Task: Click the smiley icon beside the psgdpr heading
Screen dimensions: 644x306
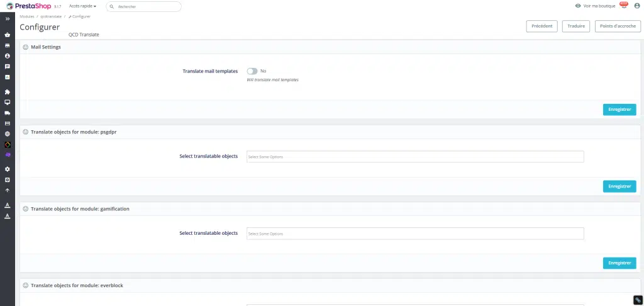Action: coord(25,132)
